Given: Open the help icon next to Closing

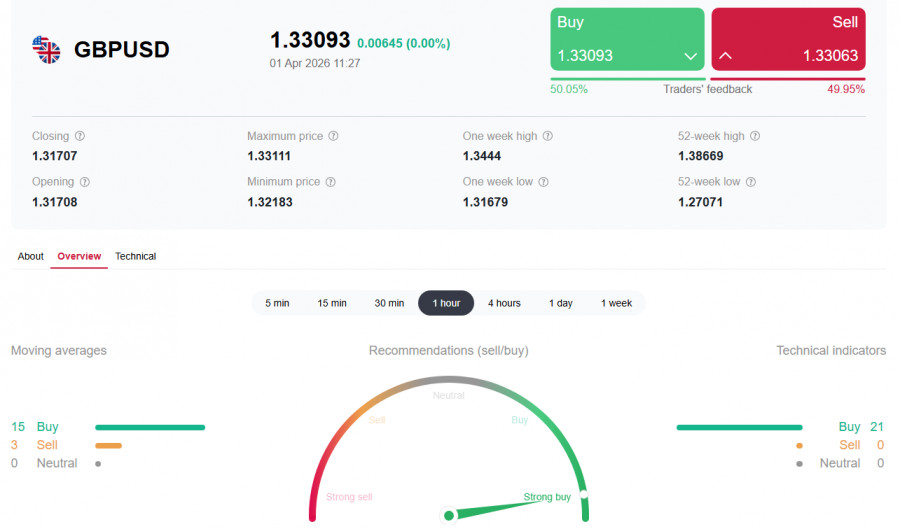Looking at the screenshot, I should click(80, 136).
